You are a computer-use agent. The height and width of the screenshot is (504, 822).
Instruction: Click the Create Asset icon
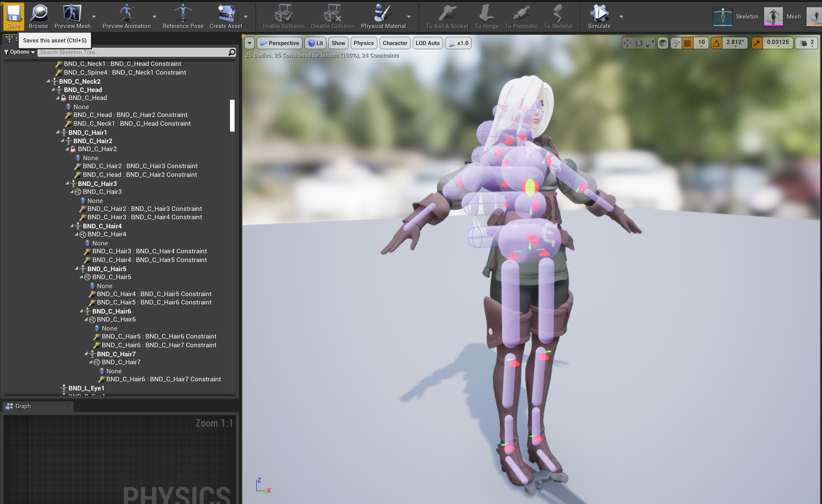pos(225,15)
